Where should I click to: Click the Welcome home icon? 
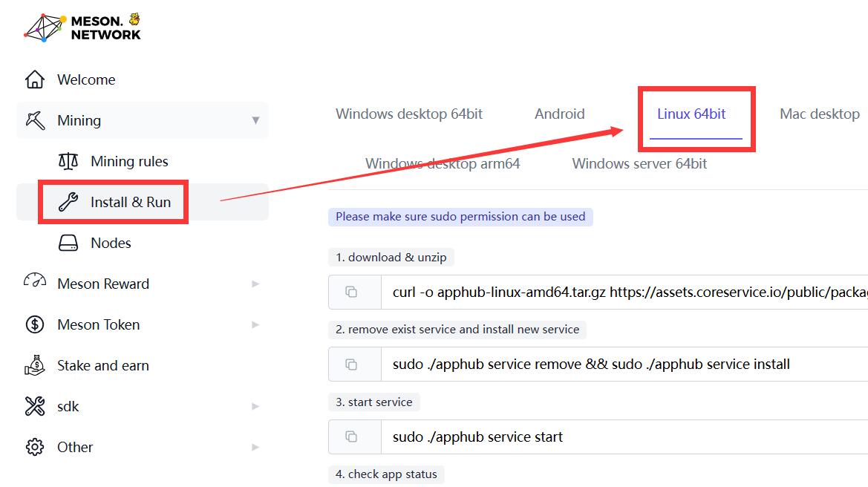(35, 79)
